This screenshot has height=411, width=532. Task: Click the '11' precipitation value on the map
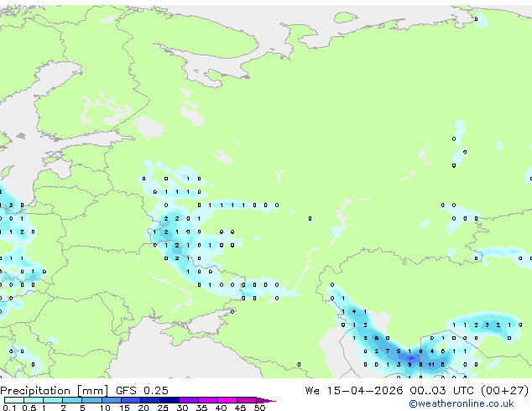tap(431, 365)
